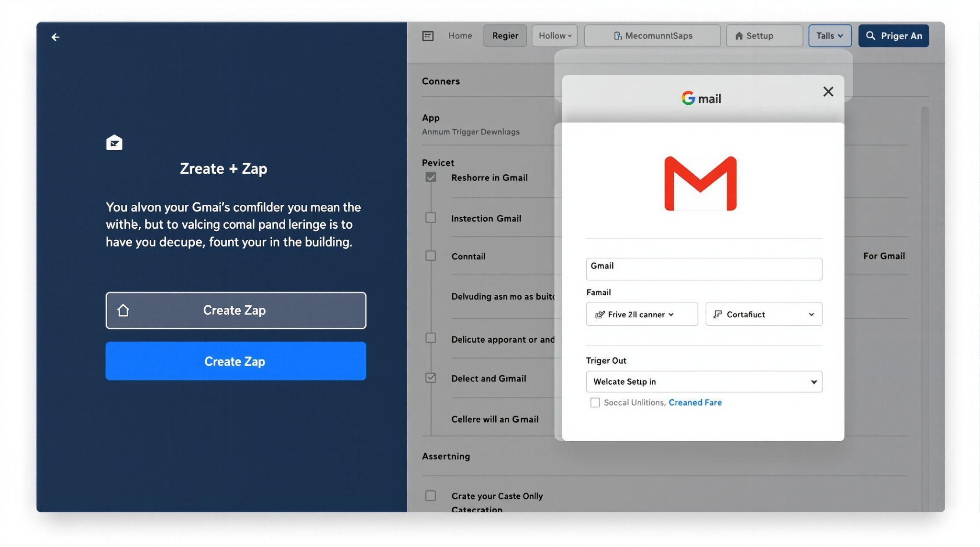Expand the Cortafuct dropdown
Screen dimensions: 980x547
(x=764, y=314)
